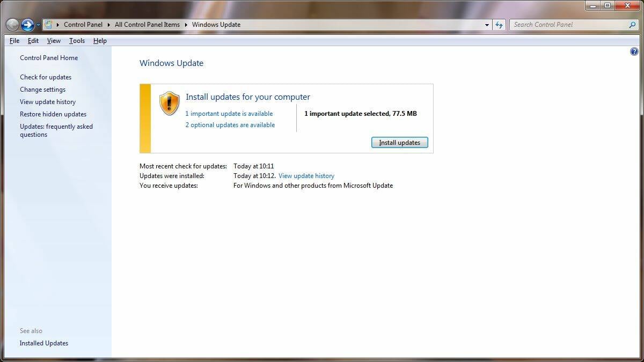The width and height of the screenshot is (644, 362).
Task: Refresh the page using the address bar button
Action: [499, 25]
